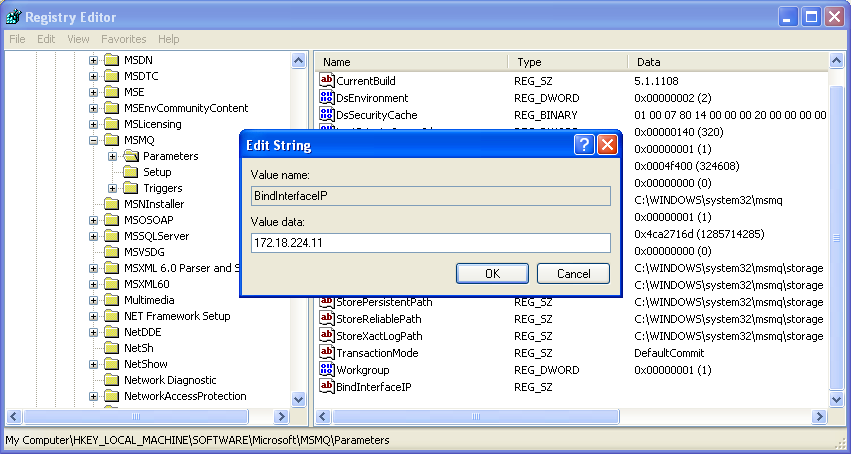
Task: Click the StoreXactLogPath value icon
Action: 326,335
